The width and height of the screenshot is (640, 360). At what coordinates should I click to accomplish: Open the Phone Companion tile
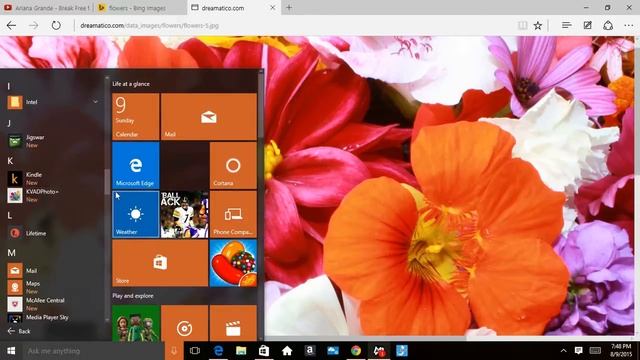[x=233, y=214]
